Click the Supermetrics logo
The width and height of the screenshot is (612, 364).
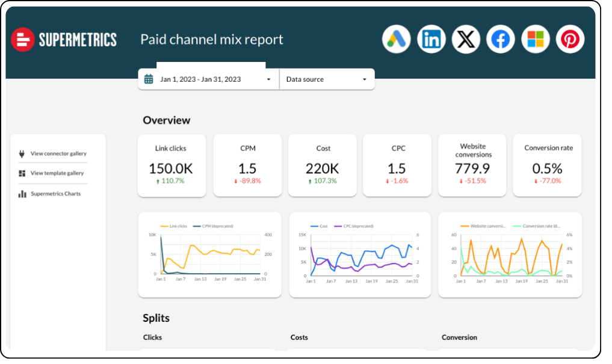(64, 40)
